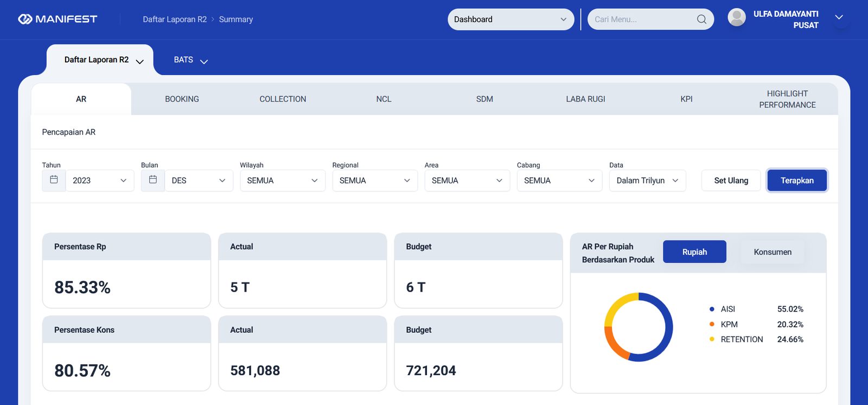Open the Dashboard dropdown
The image size is (868, 405).
tap(510, 20)
